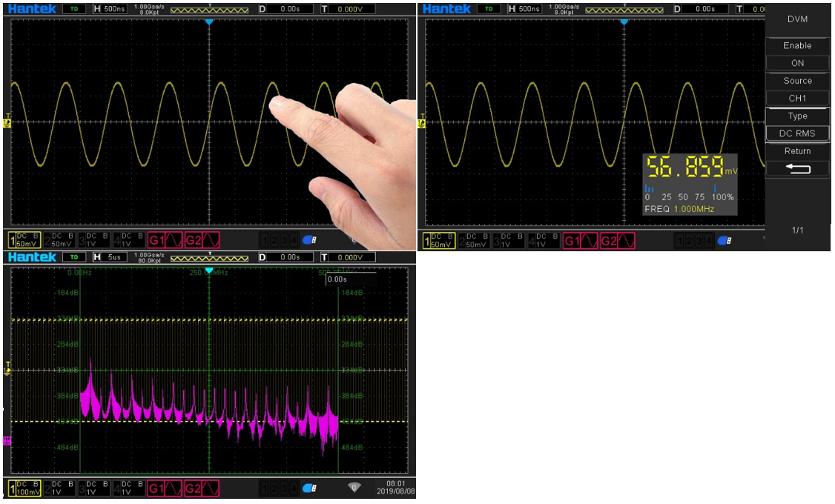Click the 1/1 menu page indicator

(797, 231)
